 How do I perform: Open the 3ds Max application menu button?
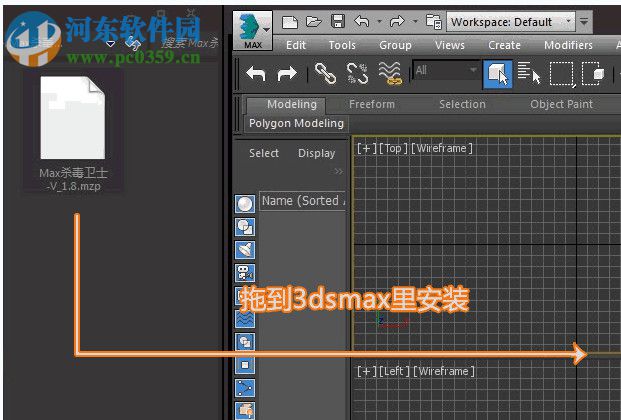(x=253, y=31)
